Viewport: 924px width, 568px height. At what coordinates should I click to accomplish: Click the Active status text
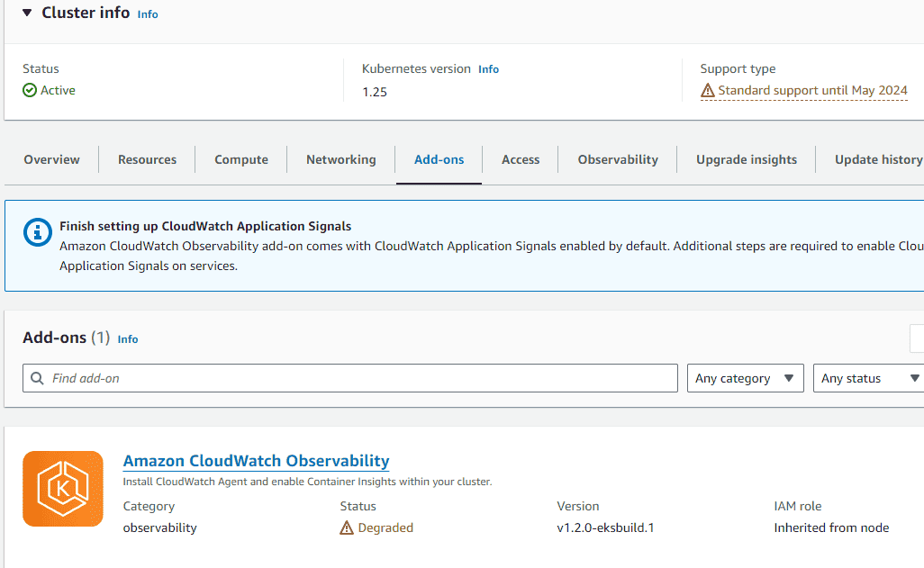tap(58, 90)
